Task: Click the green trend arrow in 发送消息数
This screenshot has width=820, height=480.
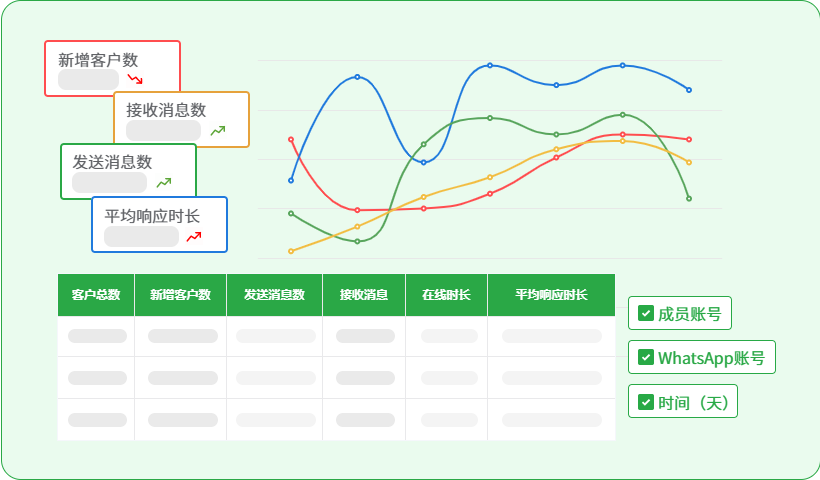Action: click(x=164, y=182)
